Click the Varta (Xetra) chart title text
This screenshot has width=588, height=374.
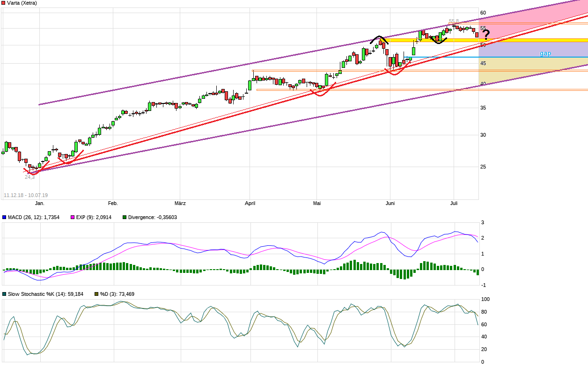[21, 3]
